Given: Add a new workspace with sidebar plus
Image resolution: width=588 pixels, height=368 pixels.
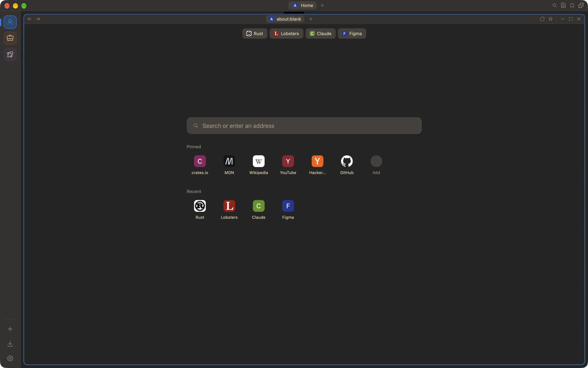Looking at the screenshot, I should pyautogui.click(x=10, y=329).
